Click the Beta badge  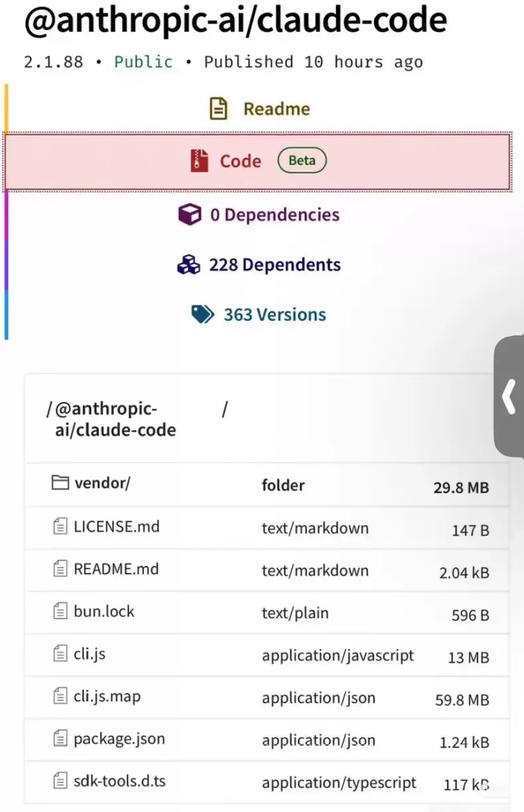(302, 161)
